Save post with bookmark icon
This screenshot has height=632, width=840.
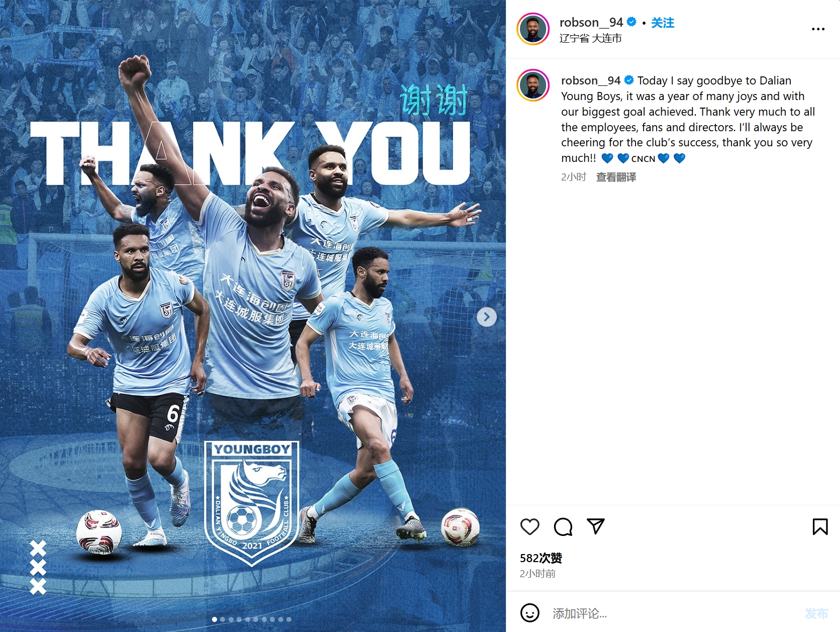coord(820,526)
